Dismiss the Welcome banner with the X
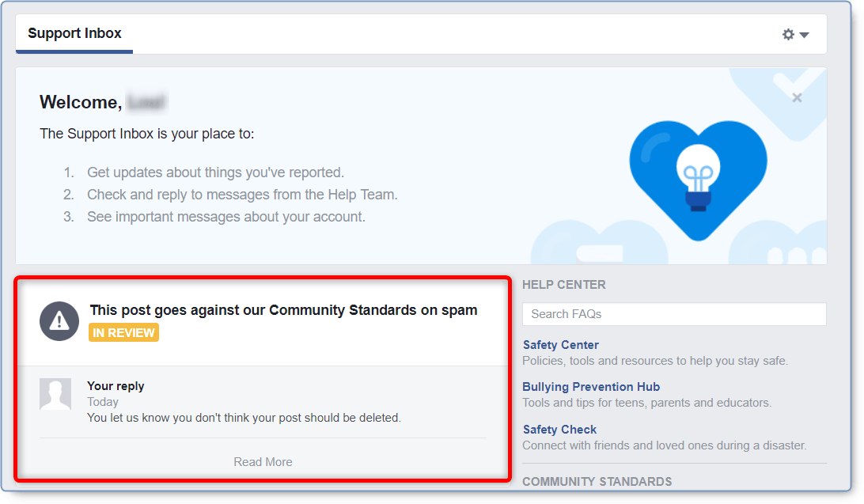The width and height of the screenshot is (864, 504). click(797, 97)
